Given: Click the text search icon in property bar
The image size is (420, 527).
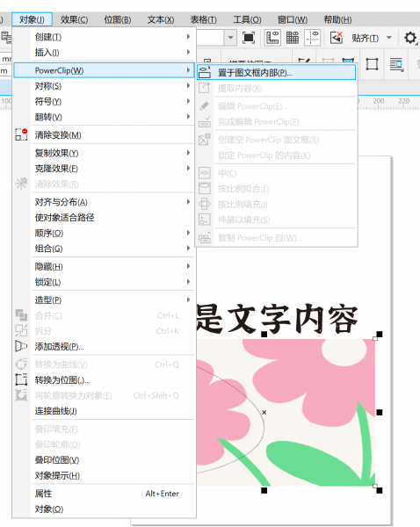Looking at the screenshot, I should [x=396, y=64].
